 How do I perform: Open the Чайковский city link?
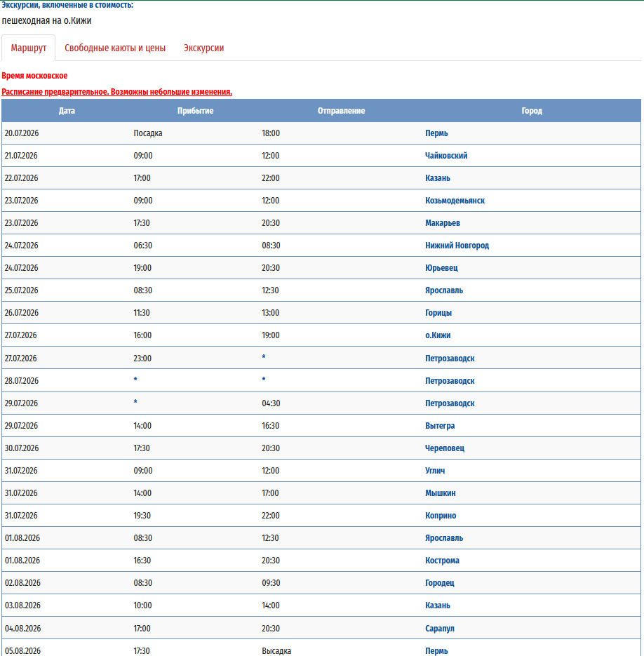(x=446, y=156)
